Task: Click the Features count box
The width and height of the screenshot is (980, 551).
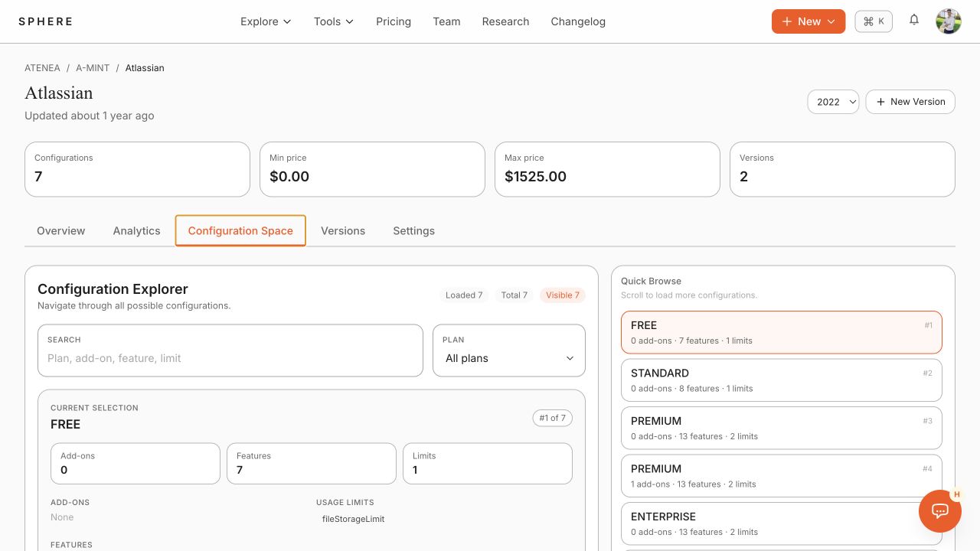Action: pyautogui.click(x=312, y=464)
